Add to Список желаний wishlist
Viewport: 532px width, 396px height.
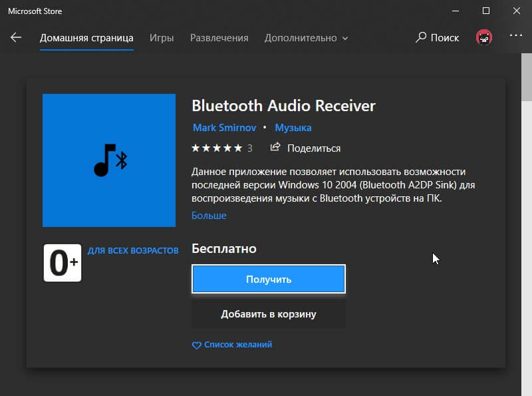(x=238, y=345)
